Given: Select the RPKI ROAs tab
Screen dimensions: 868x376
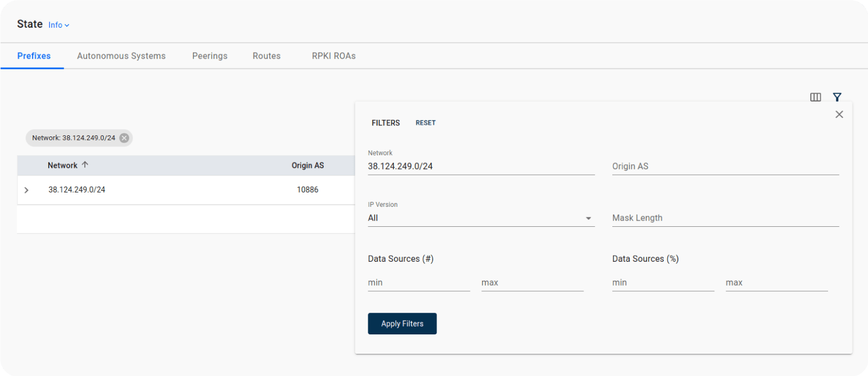Looking at the screenshot, I should click(333, 56).
